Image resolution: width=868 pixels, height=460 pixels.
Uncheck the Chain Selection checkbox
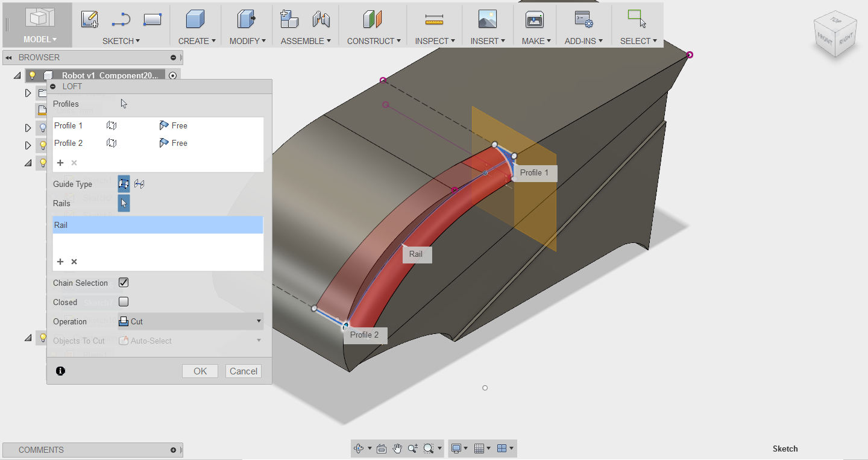pos(124,283)
